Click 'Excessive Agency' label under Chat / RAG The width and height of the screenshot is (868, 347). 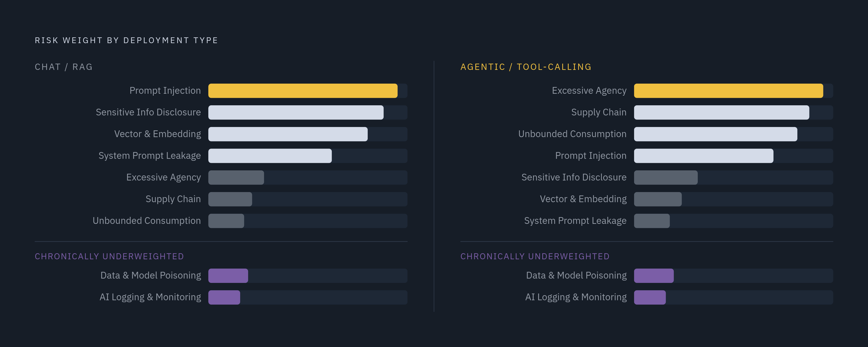tap(163, 178)
